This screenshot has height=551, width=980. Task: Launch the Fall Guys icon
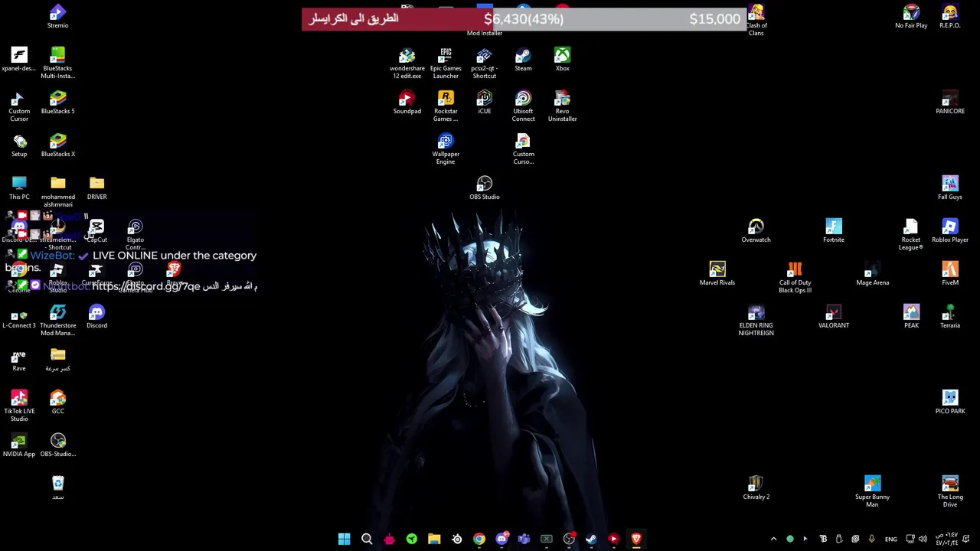[950, 188]
